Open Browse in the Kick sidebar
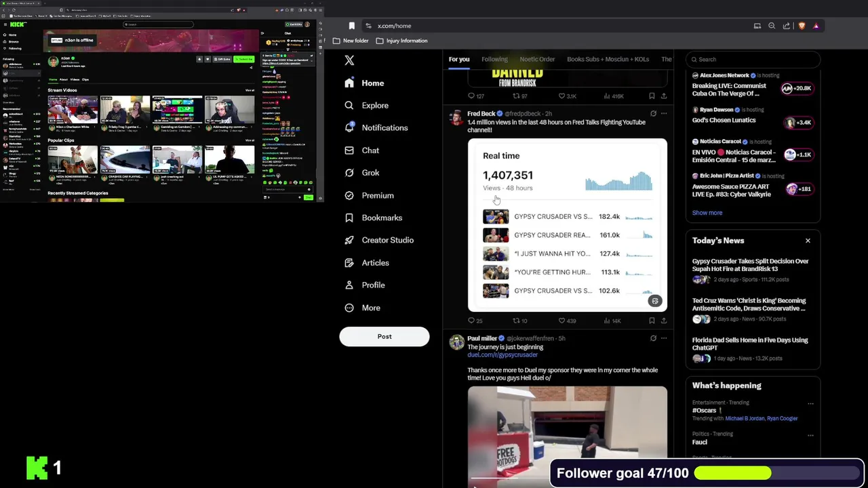 point(10,41)
